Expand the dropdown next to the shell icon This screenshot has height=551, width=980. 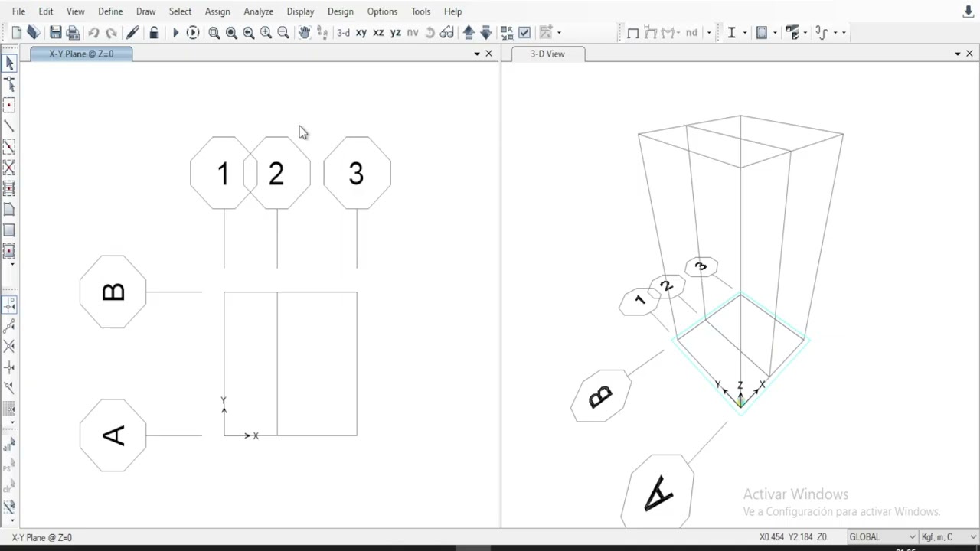coord(775,32)
